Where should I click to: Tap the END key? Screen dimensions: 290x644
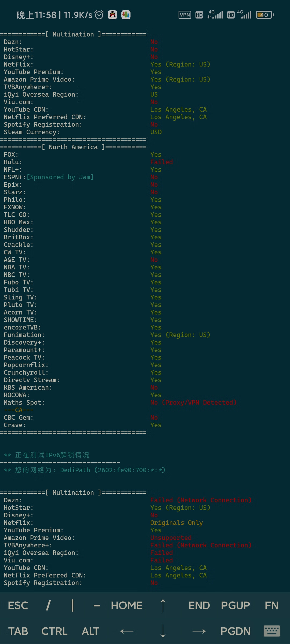[199, 605]
